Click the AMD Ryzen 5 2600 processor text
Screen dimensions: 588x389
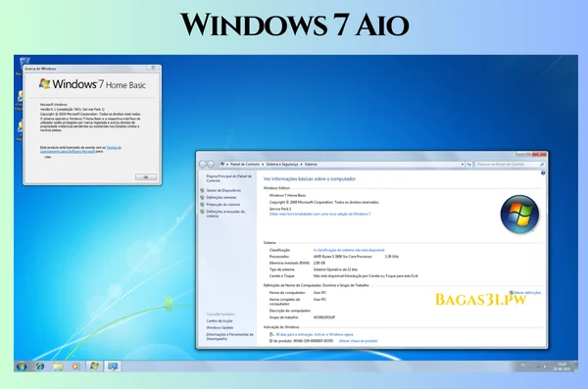(x=343, y=257)
